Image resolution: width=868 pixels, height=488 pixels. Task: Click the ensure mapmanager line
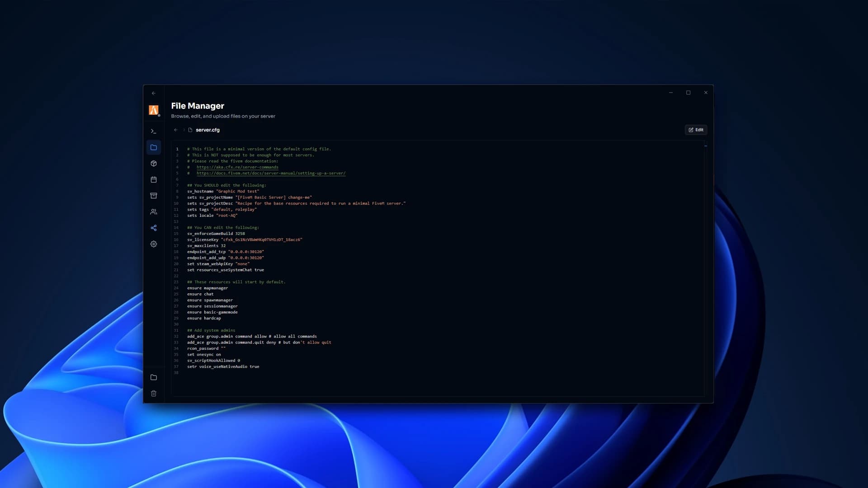[208, 288]
